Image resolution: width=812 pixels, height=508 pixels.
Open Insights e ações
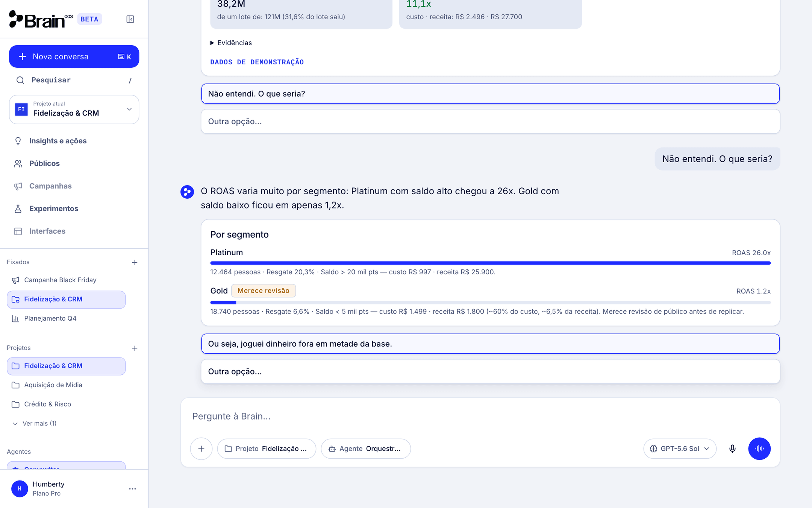[58, 141]
